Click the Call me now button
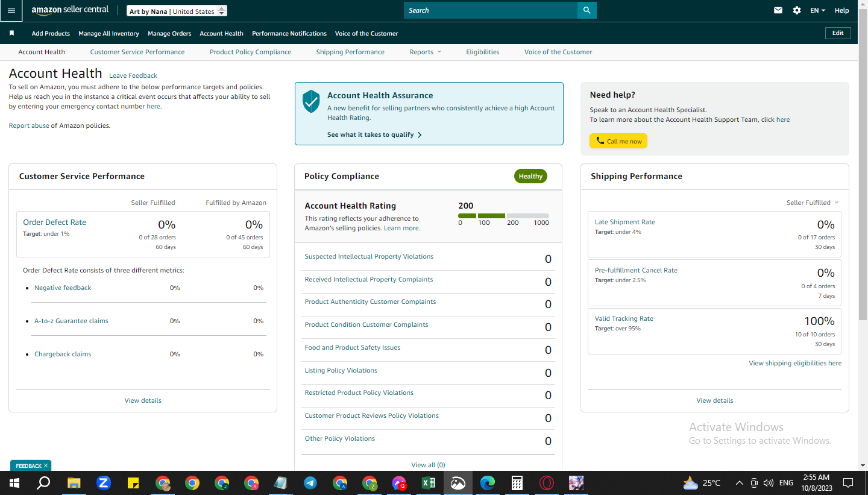This screenshot has width=868, height=495. [618, 141]
